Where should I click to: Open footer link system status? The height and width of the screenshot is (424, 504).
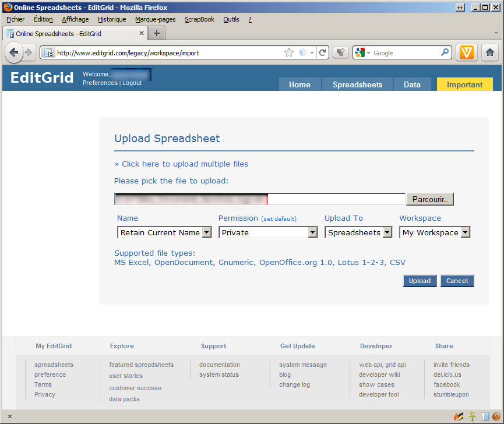[219, 374]
